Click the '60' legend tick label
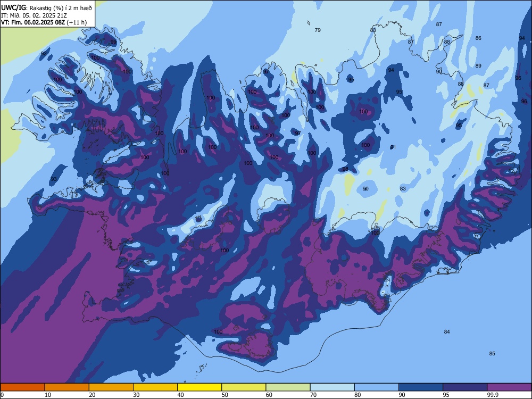 pyautogui.click(x=269, y=395)
